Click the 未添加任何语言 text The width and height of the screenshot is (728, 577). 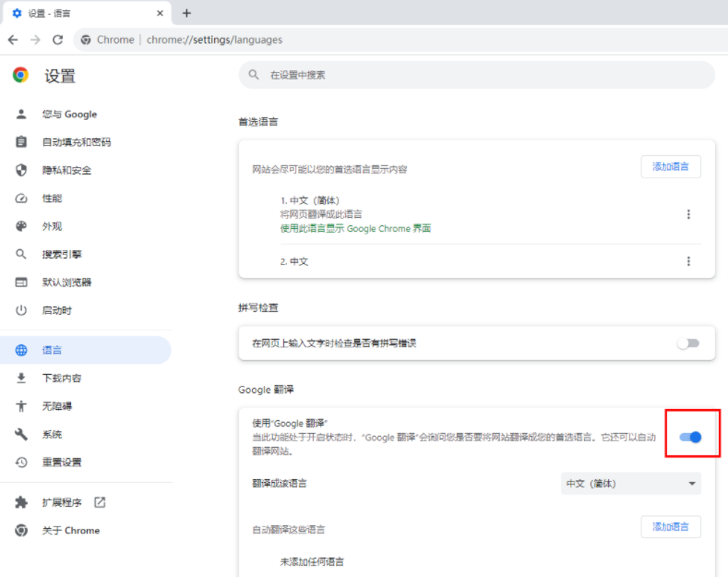[312, 562]
